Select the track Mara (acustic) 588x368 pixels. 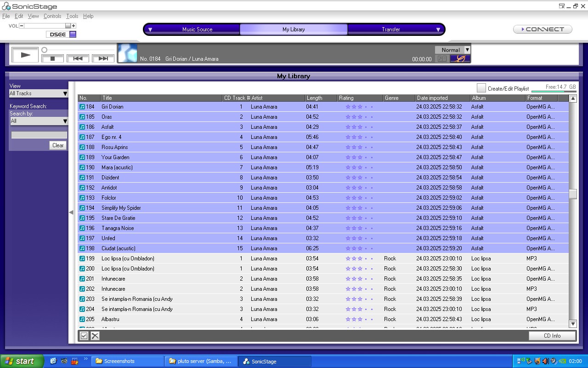(323, 167)
